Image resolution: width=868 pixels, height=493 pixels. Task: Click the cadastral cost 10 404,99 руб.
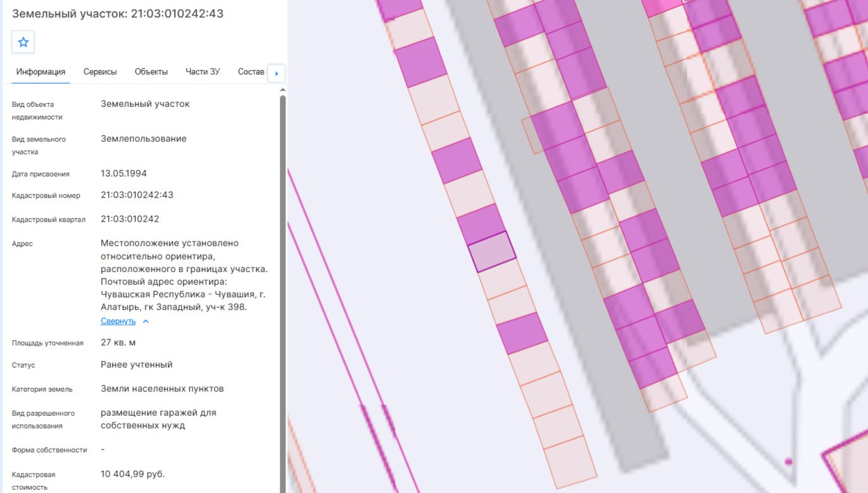133,474
